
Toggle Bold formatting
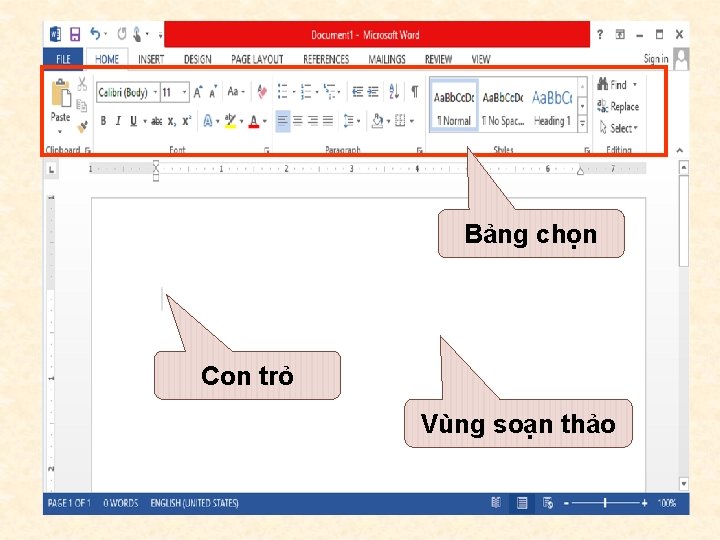point(103,121)
